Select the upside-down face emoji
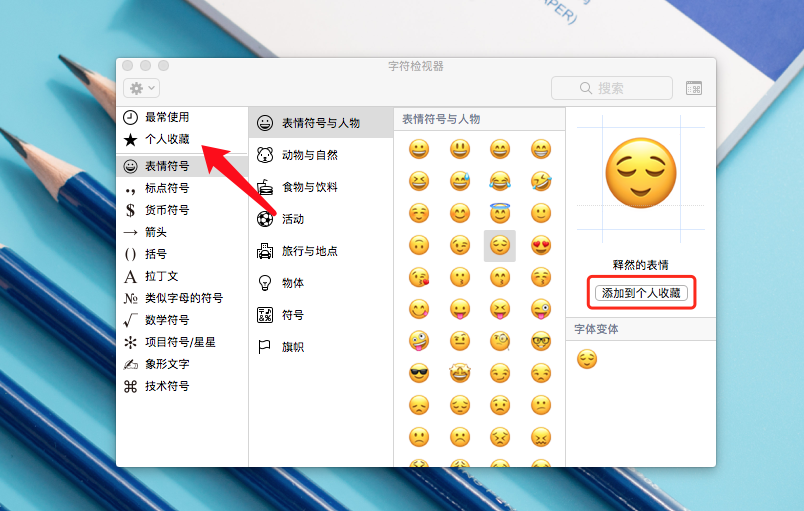804x511 pixels. click(419, 246)
